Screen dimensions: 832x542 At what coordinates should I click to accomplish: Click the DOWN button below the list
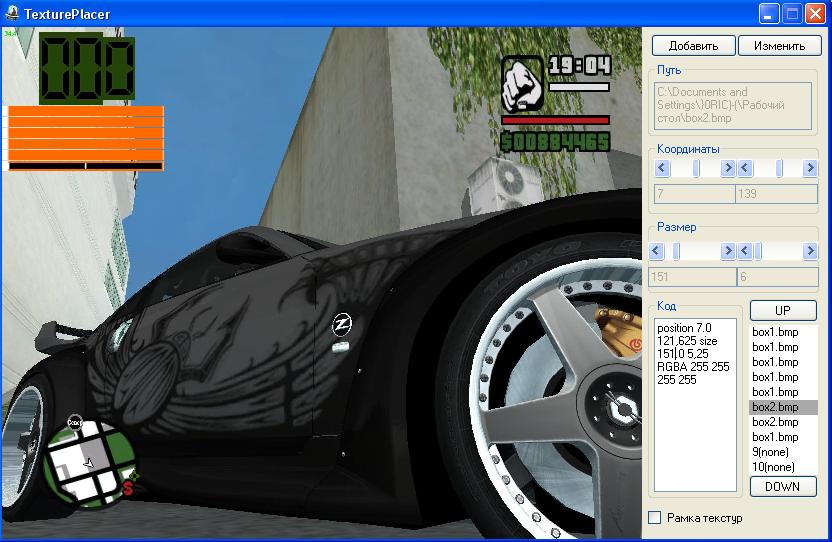point(783,486)
